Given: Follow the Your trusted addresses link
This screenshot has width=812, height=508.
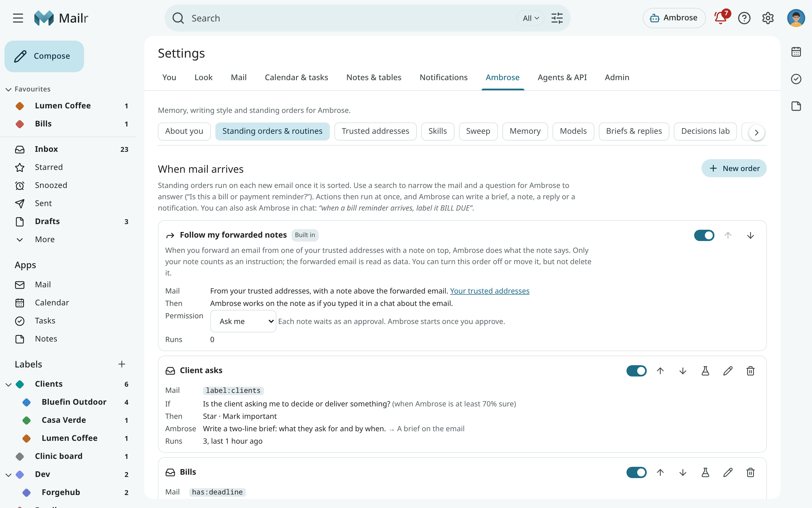Looking at the screenshot, I should (x=489, y=291).
